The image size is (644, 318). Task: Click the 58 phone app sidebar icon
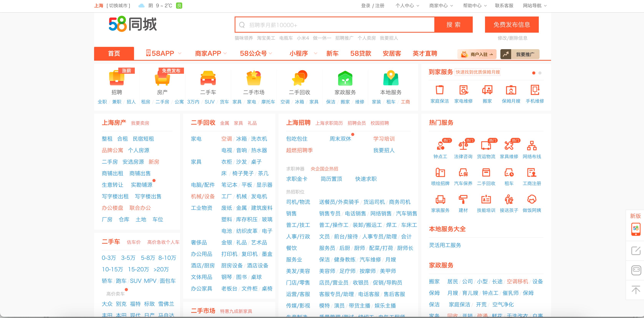tap(636, 229)
